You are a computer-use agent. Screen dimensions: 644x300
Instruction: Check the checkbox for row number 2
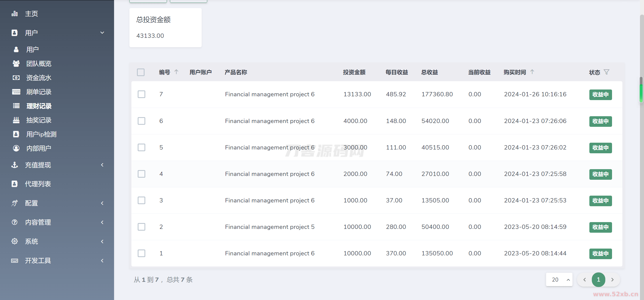point(141,227)
